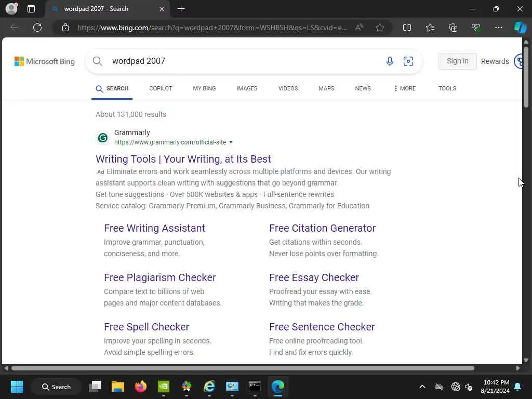This screenshot has height=399, width=532.
Task: Click the vertical page scrollbar thumb
Action: click(526, 77)
